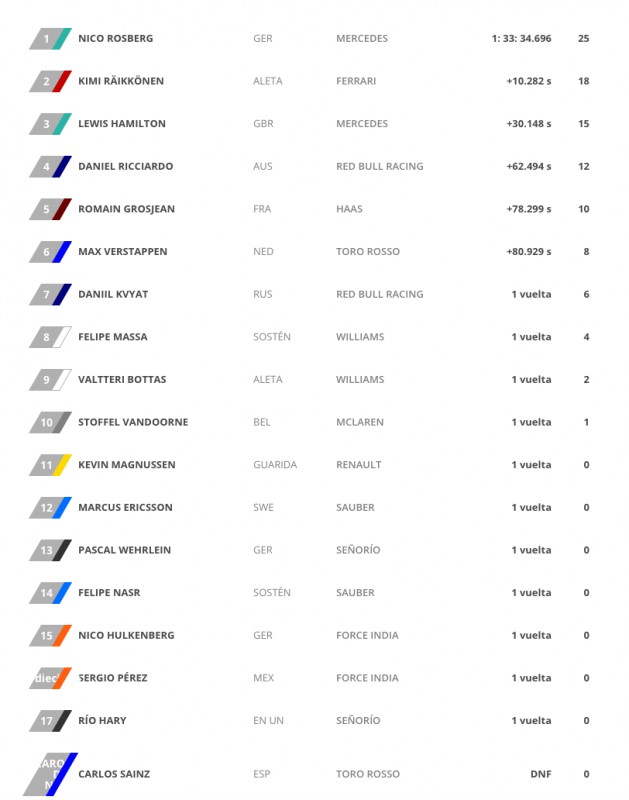This screenshot has height=800, width=629.
Task: Select Rosberg's winning time 1:33:34.696
Action: (x=521, y=39)
